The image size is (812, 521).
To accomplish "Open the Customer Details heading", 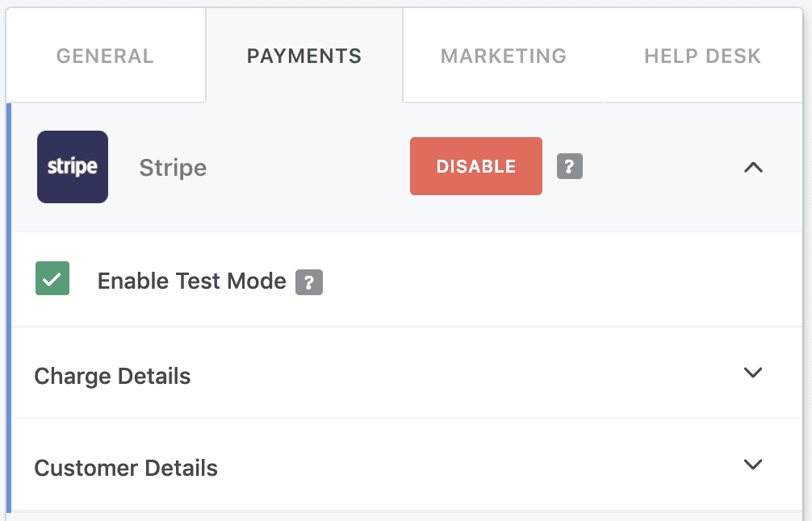I will tap(126, 468).
